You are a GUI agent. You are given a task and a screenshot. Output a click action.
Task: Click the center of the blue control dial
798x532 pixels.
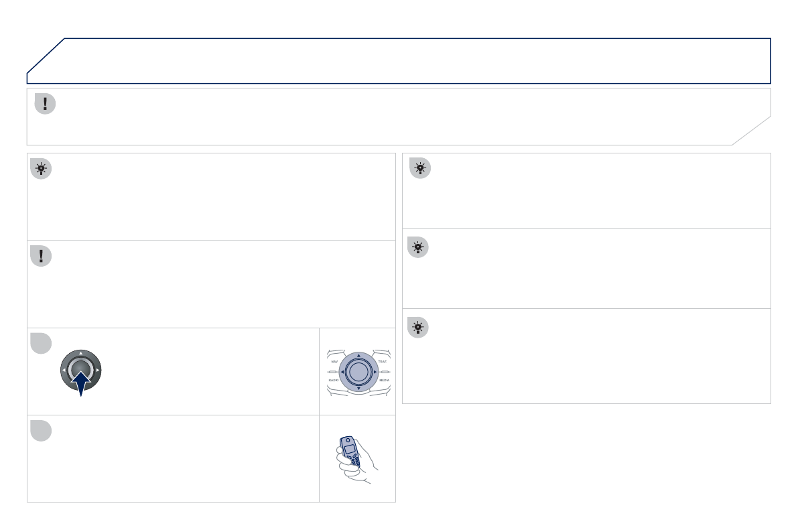point(358,371)
